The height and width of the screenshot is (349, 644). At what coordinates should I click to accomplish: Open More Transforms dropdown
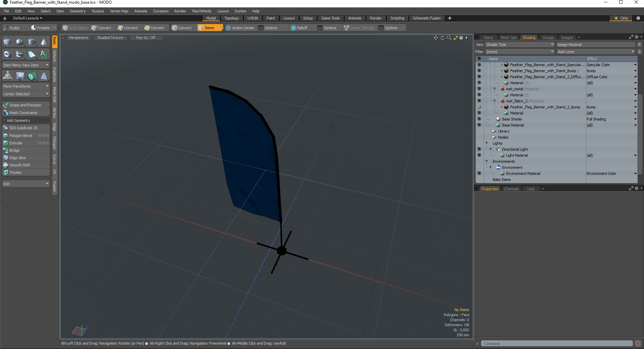26,86
